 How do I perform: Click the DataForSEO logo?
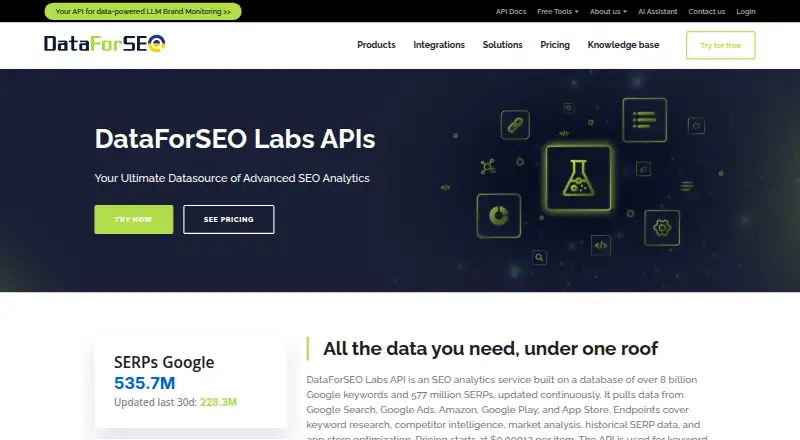(105, 44)
